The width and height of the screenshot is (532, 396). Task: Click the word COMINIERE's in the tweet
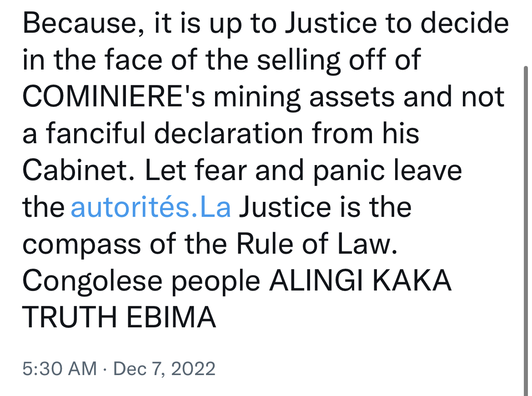pos(114,96)
